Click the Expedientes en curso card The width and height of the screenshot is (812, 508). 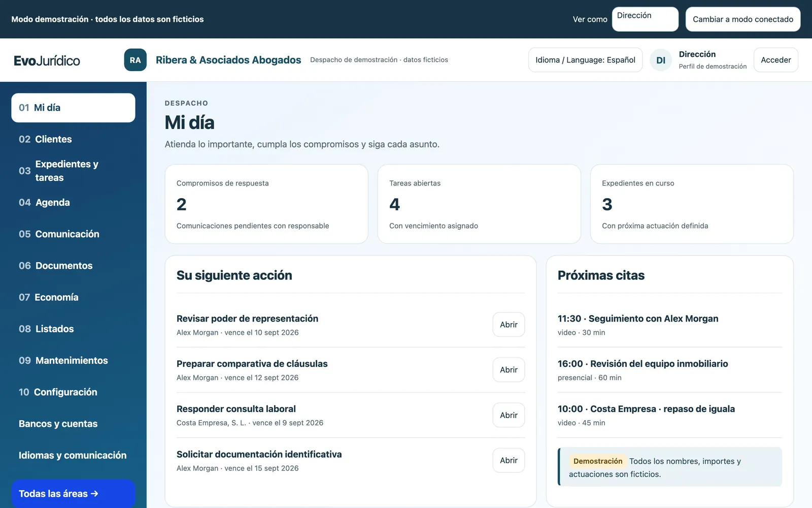pos(692,204)
